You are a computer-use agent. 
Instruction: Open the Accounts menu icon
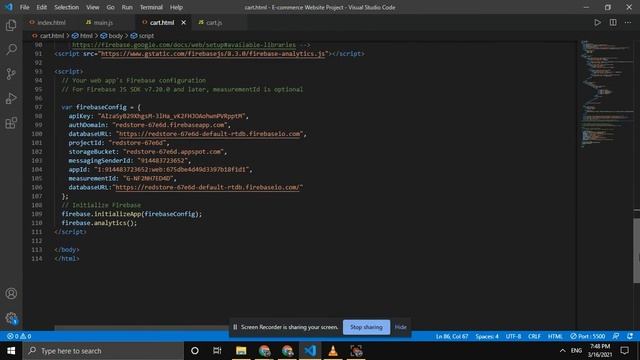[11, 293]
